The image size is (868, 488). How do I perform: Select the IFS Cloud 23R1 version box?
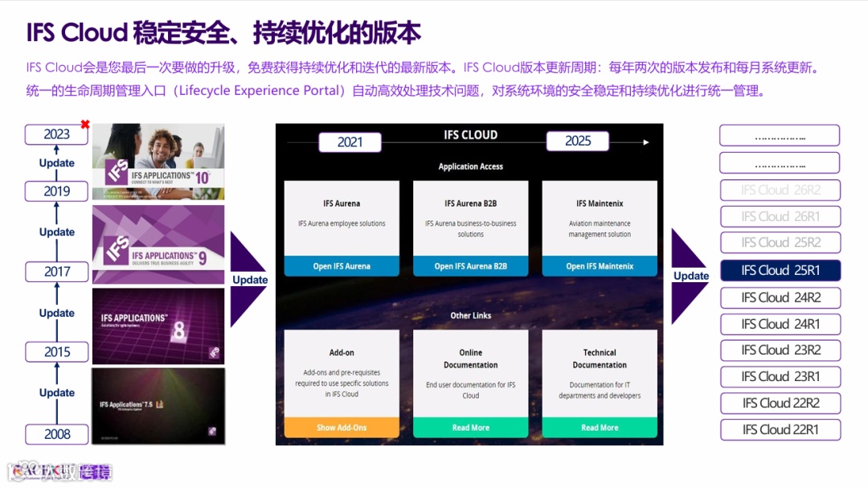tap(780, 377)
